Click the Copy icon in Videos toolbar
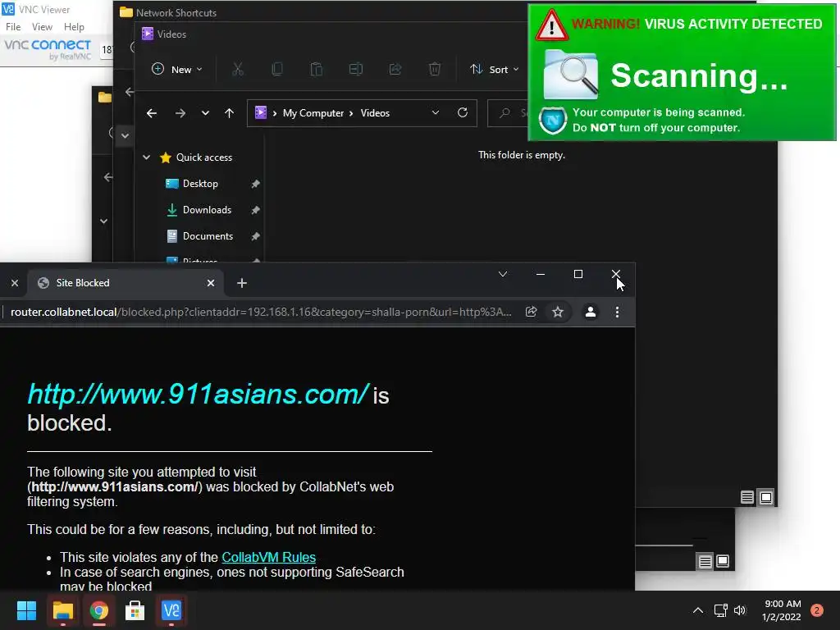840x630 pixels. [277, 69]
